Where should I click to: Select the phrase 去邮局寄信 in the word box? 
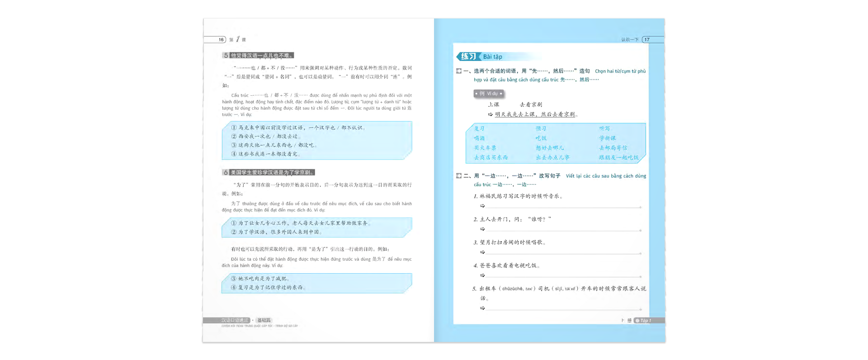coord(613,148)
